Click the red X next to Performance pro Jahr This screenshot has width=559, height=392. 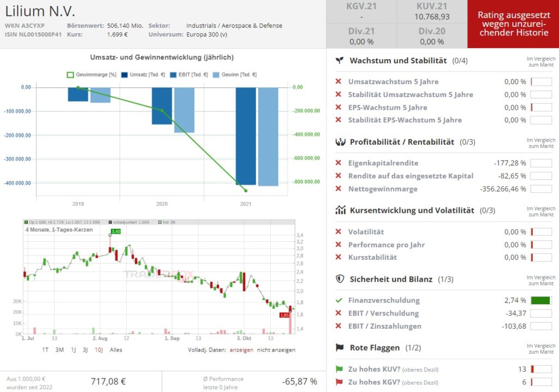coord(338,245)
